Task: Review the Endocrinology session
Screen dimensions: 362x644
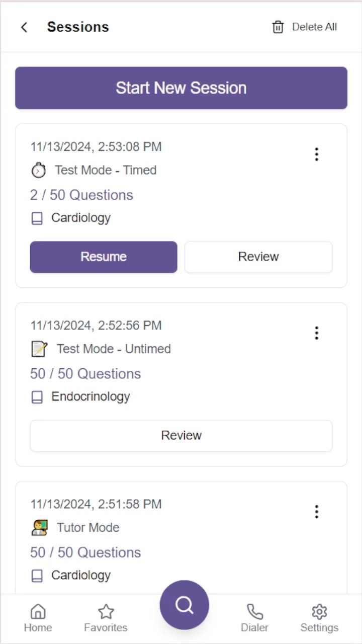Action: click(x=181, y=436)
